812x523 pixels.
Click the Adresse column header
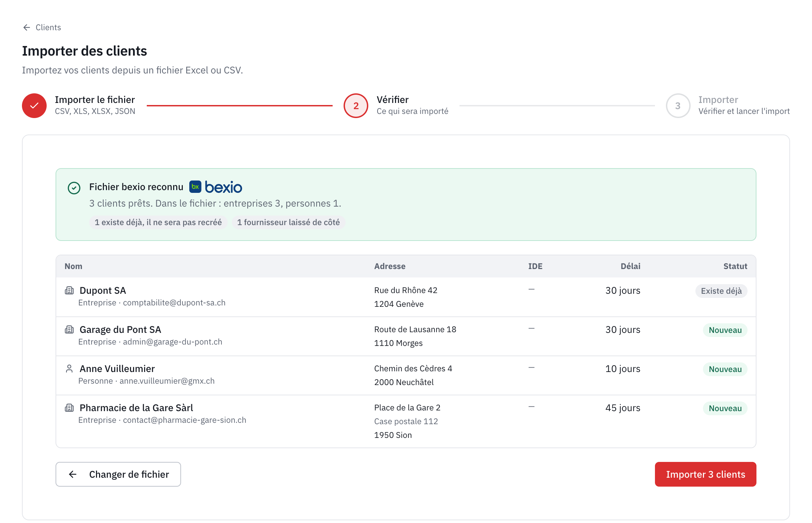pyautogui.click(x=390, y=266)
